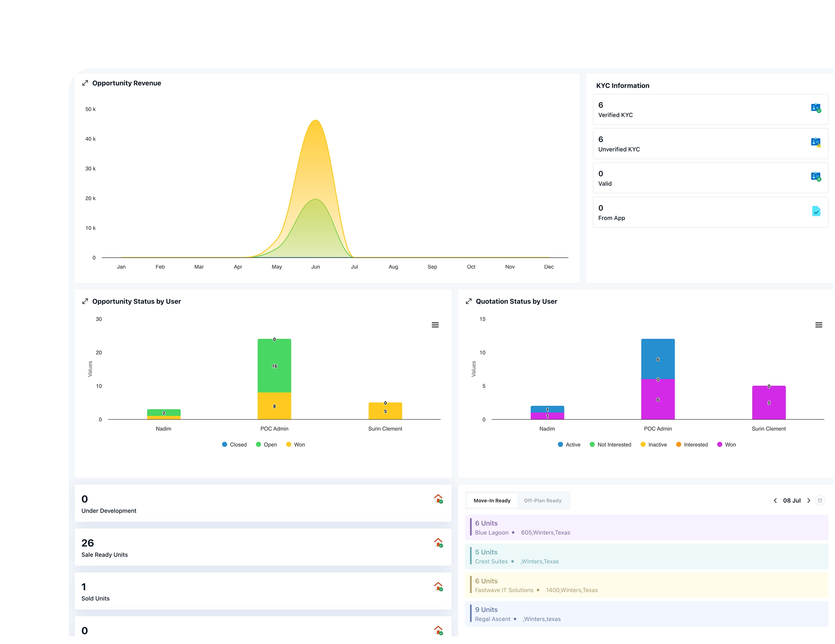Viewport: 835px width, 644px height.
Task: Click the Valid KYC card icon
Action: (816, 177)
